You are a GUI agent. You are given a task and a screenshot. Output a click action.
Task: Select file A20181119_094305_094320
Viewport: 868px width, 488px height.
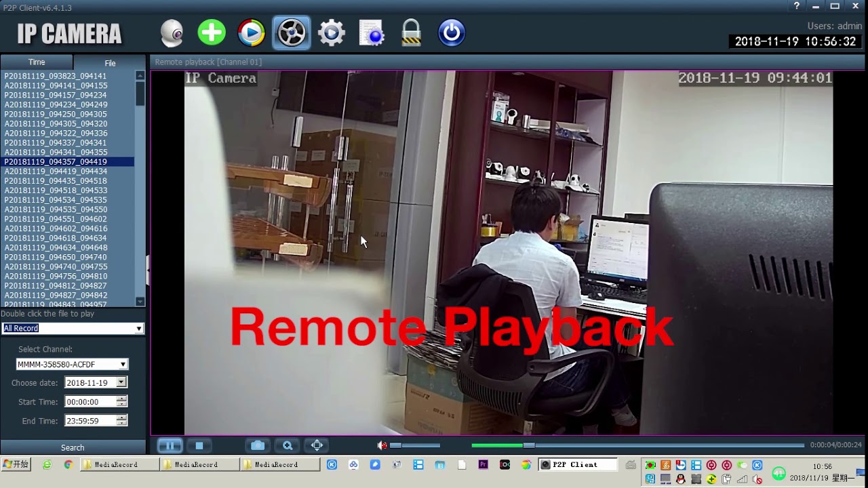(x=68, y=123)
